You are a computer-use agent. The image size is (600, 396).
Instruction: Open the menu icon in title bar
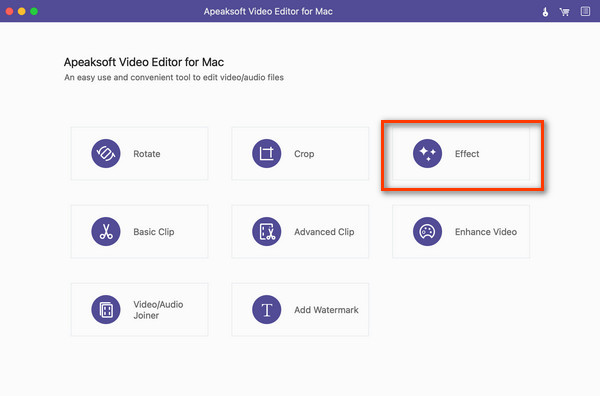click(x=585, y=11)
